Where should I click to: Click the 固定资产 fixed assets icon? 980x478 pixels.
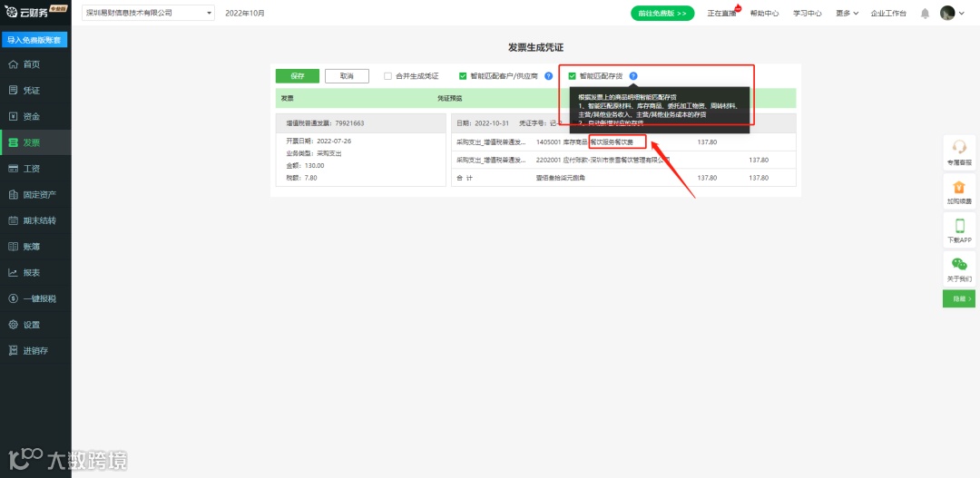[13, 194]
